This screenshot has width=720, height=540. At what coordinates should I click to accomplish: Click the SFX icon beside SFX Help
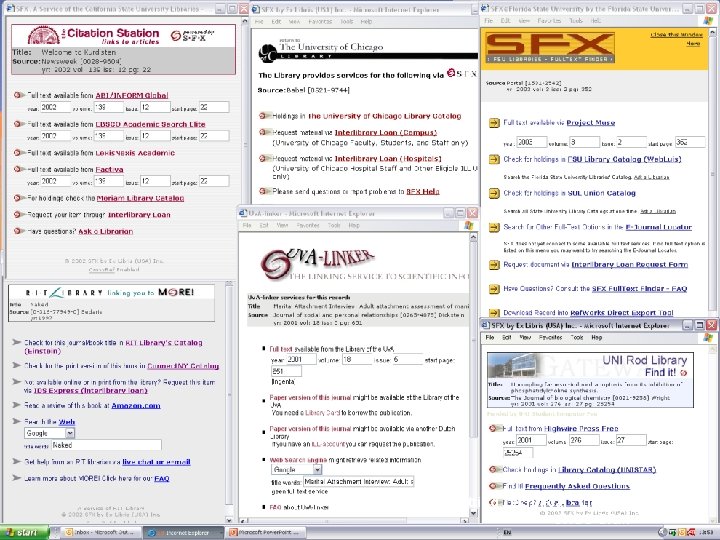[264, 191]
